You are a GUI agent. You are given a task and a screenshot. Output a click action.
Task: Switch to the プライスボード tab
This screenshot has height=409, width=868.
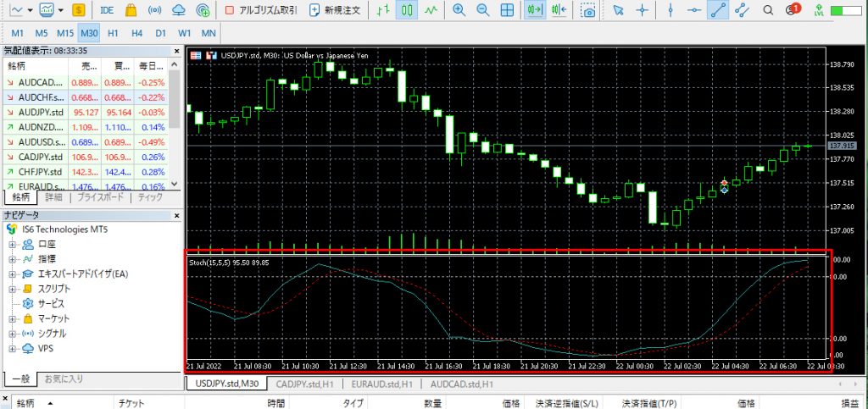click(101, 196)
